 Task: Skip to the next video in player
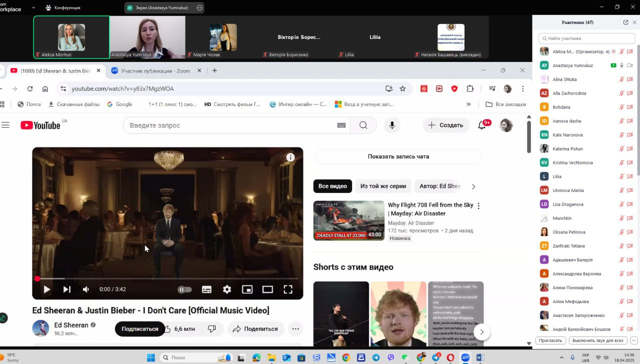click(66, 289)
